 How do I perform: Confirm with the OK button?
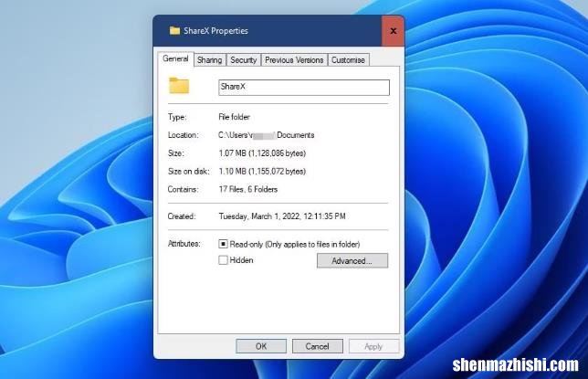261,346
